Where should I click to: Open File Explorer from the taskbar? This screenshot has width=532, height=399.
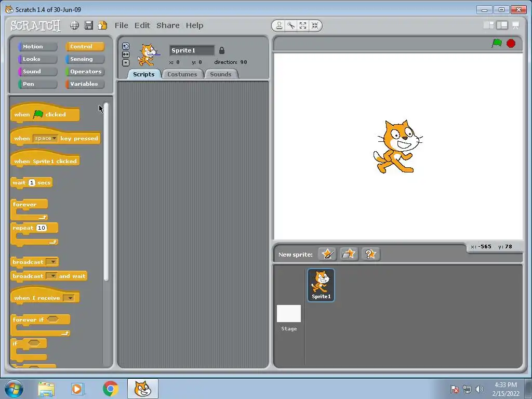tap(46, 389)
